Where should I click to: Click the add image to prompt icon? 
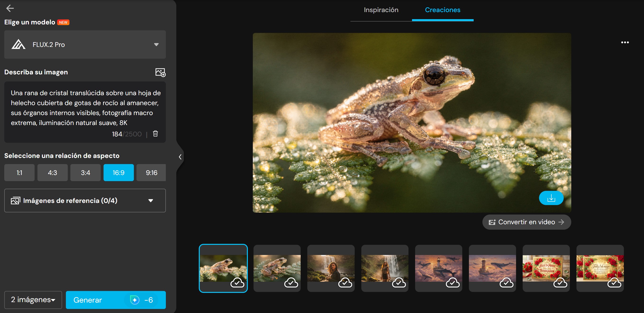(160, 72)
